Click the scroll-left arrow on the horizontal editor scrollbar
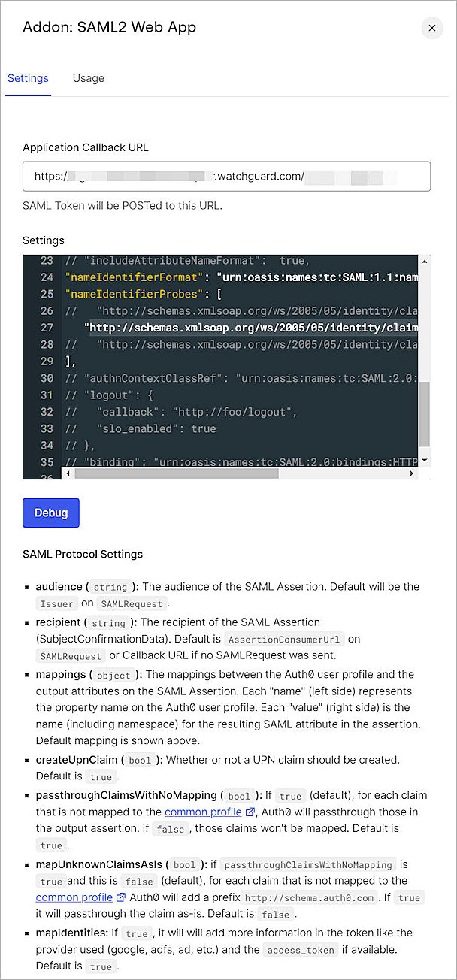The width and height of the screenshot is (457, 980). (x=68, y=473)
